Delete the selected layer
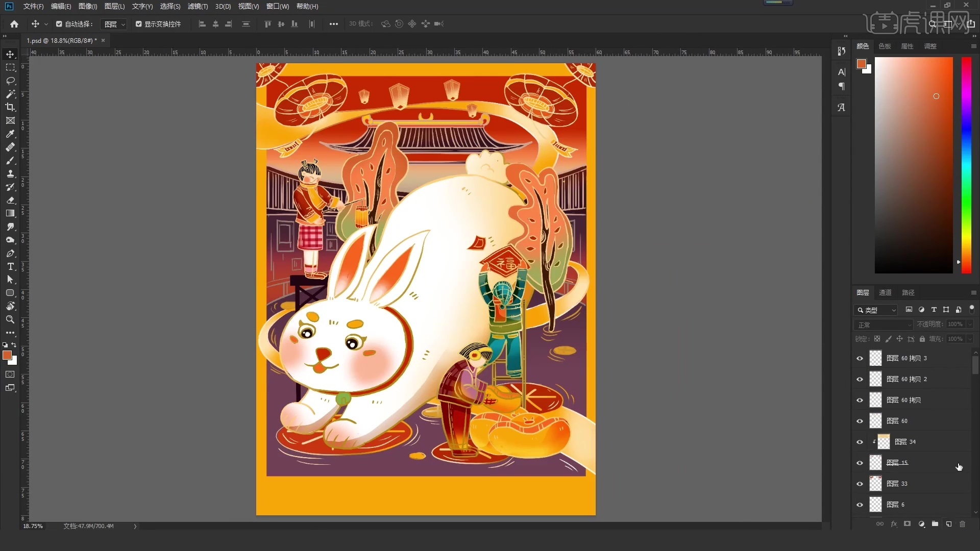980x551 pixels. (963, 524)
